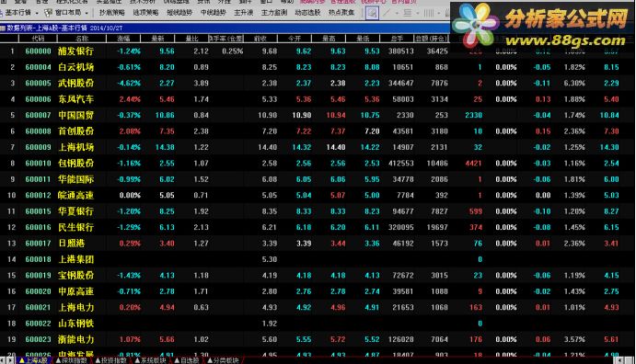Select the 上海电力 stock row
The image size is (636, 364).
pyautogui.click(x=318, y=307)
